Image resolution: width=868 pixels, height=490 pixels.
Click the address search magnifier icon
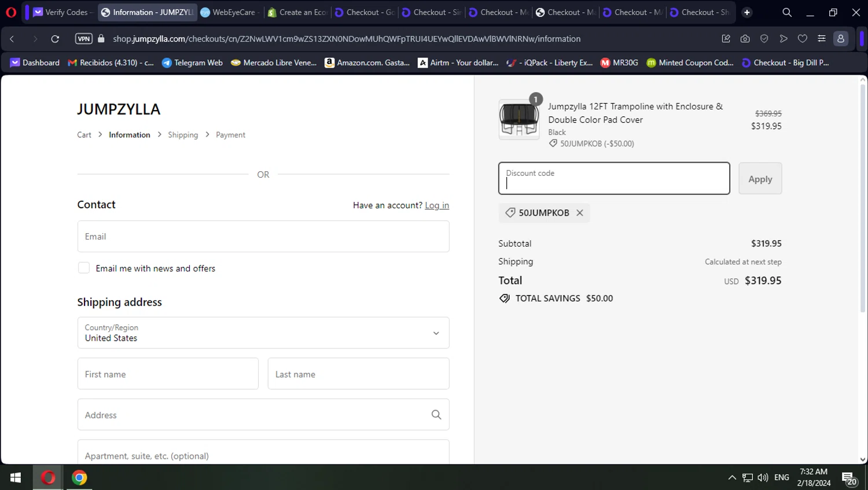(x=436, y=415)
